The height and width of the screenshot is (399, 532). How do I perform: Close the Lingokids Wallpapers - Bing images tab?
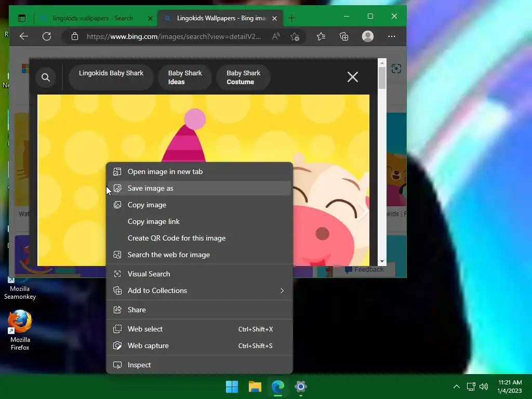tap(274, 18)
